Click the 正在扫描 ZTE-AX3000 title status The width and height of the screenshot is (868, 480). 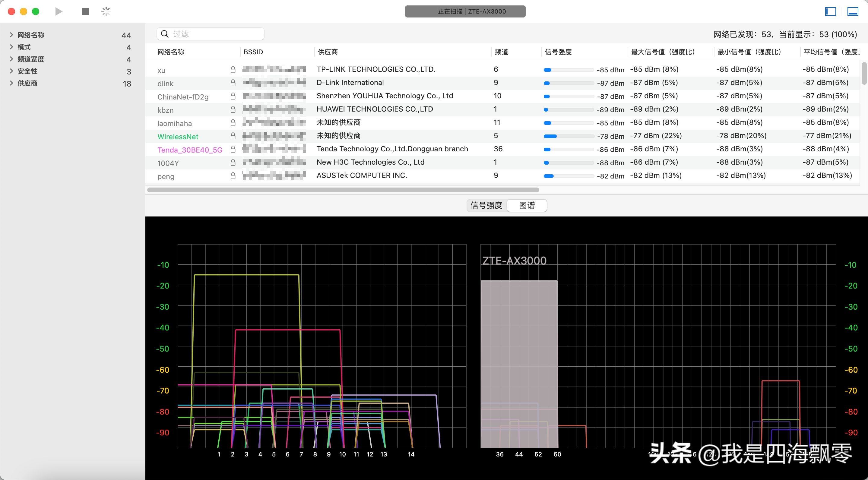click(465, 11)
